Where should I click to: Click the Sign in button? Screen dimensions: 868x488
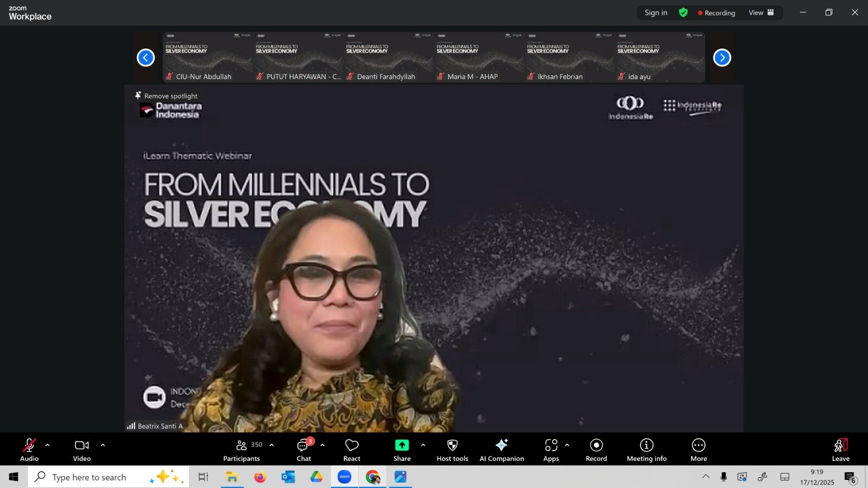tap(656, 12)
